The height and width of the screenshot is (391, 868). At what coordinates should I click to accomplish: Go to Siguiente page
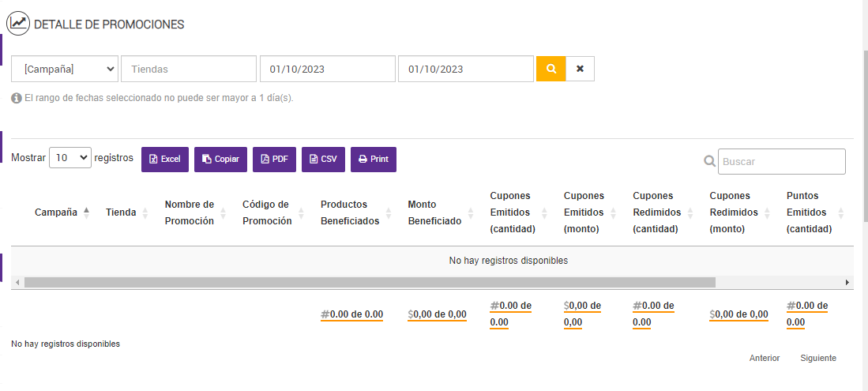click(817, 358)
